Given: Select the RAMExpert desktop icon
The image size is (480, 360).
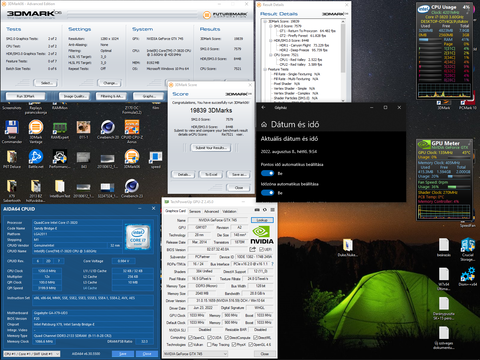Looking at the screenshot, I should pos(60,130).
